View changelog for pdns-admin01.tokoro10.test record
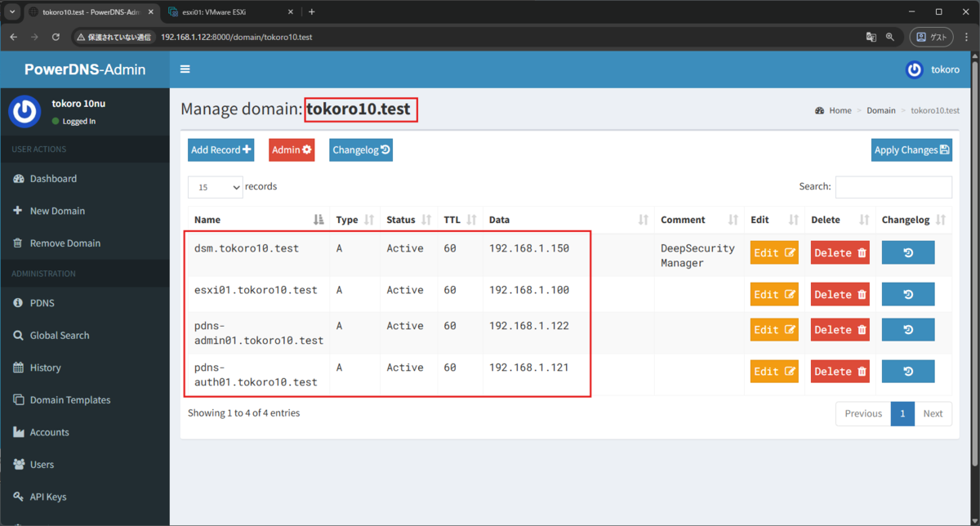The image size is (980, 526). pyautogui.click(x=908, y=330)
